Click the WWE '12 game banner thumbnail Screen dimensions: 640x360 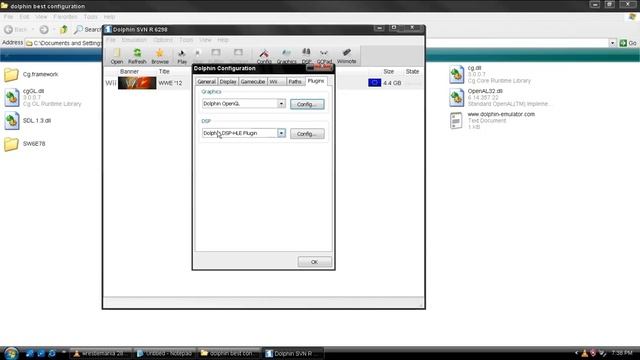[137, 83]
